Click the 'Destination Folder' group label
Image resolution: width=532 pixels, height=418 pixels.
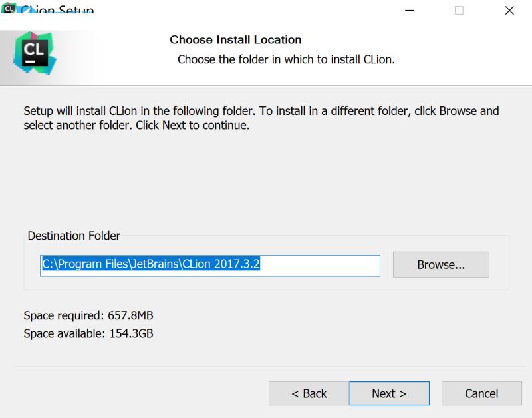[x=74, y=236]
